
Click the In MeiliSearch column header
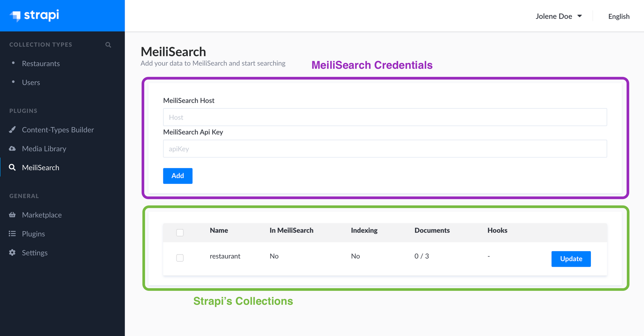(291, 230)
